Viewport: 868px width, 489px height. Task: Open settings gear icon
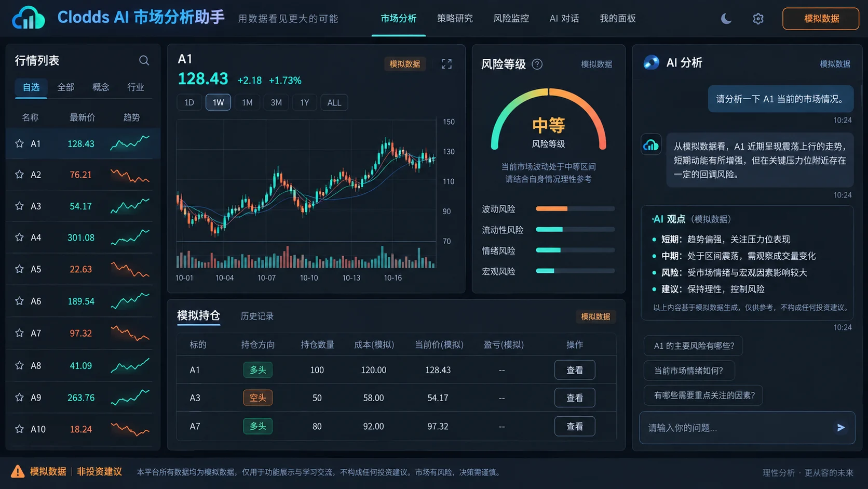pyautogui.click(x=758, y=19)
